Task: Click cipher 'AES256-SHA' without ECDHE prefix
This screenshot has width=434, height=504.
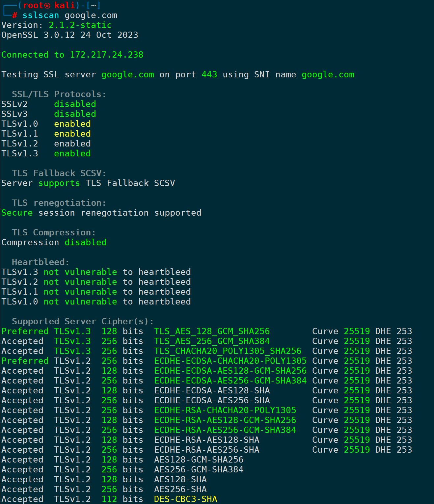Action: coord(180,490)
